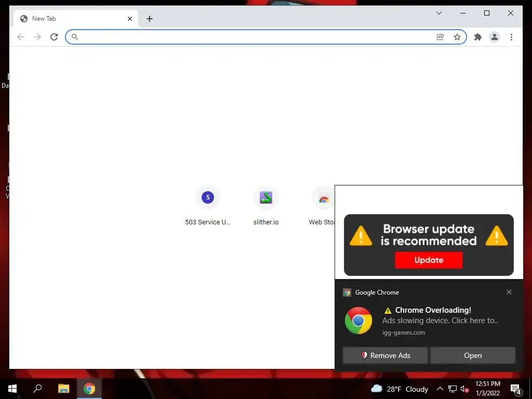The height and width of the screenshot is (399, 532).
Task: Open the taskbar clock and date
Action: click(487, 389)
